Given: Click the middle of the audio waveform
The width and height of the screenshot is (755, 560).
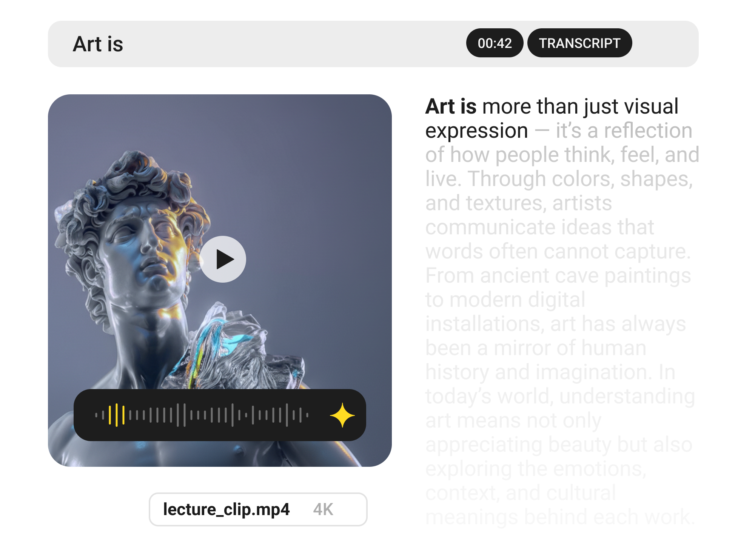Looking at the screenshot, I should click(202, 415).
